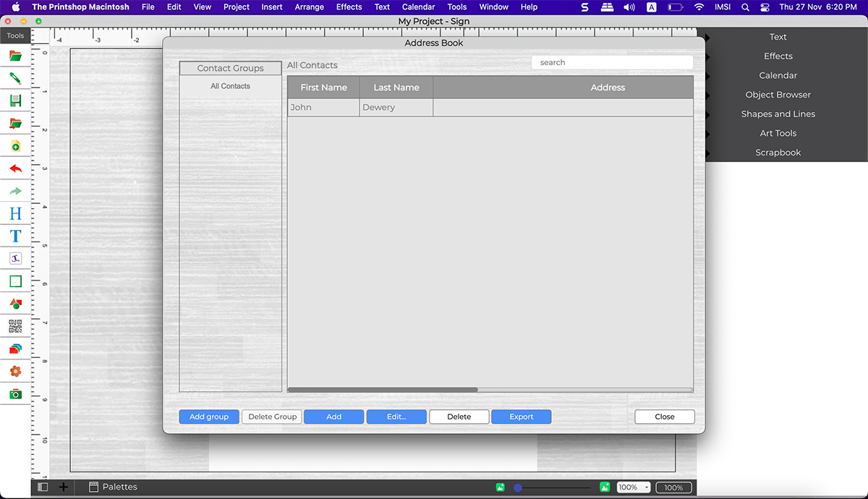Open Spotlight search in macOS menu bar

(x=745, y=7)
